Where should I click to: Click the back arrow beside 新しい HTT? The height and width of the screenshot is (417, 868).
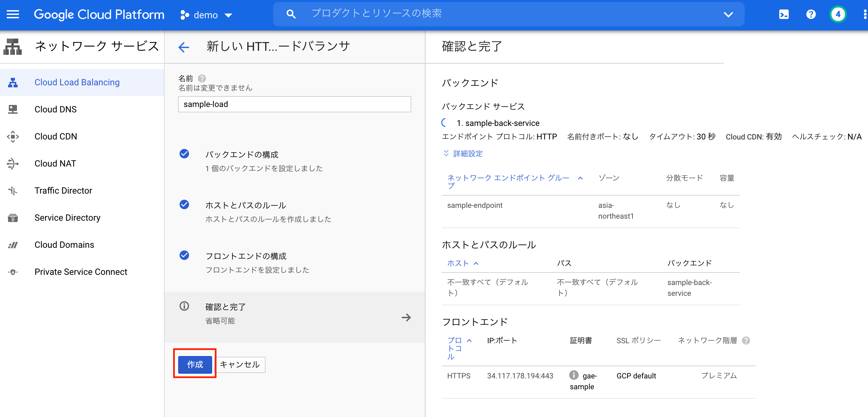pos(184,47)
